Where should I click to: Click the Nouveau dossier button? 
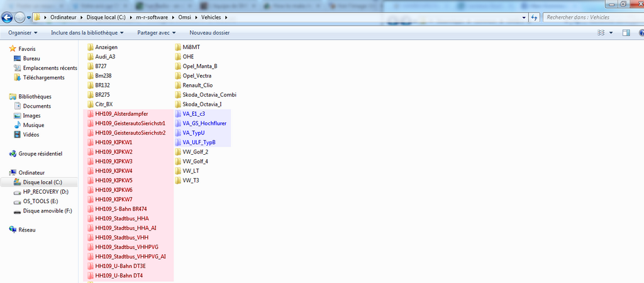[209, 33]
